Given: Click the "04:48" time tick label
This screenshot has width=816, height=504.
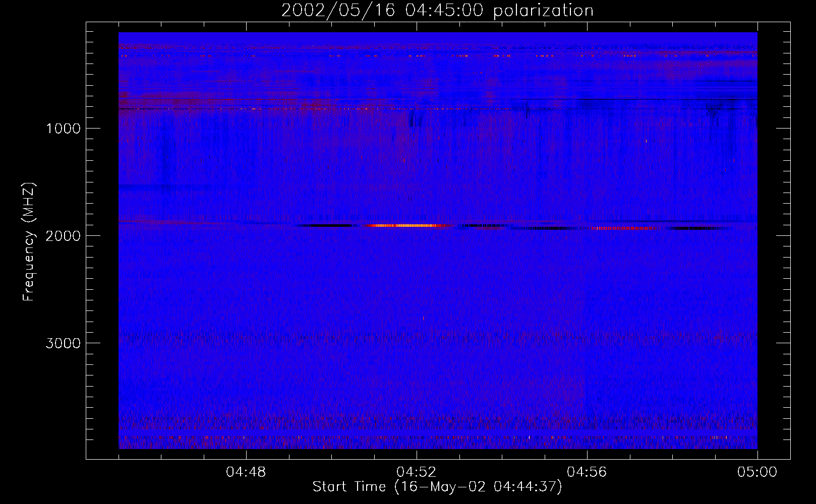Looking at the screenshot, I should point(246,472).
